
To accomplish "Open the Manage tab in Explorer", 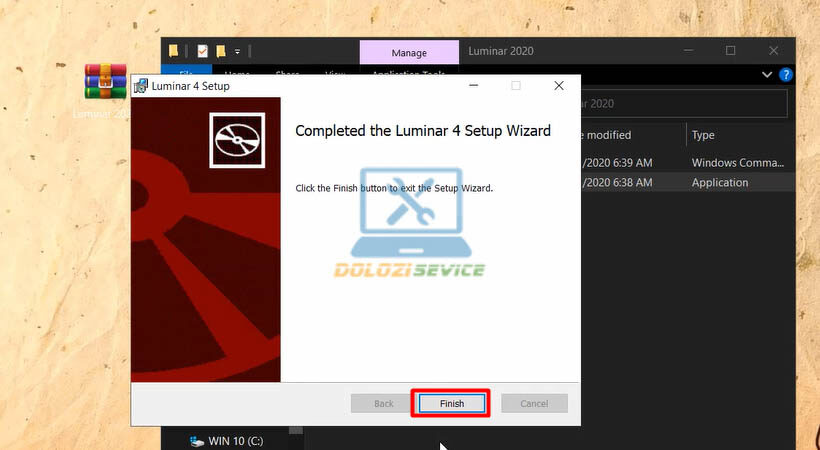I will (x=408, y=52).
